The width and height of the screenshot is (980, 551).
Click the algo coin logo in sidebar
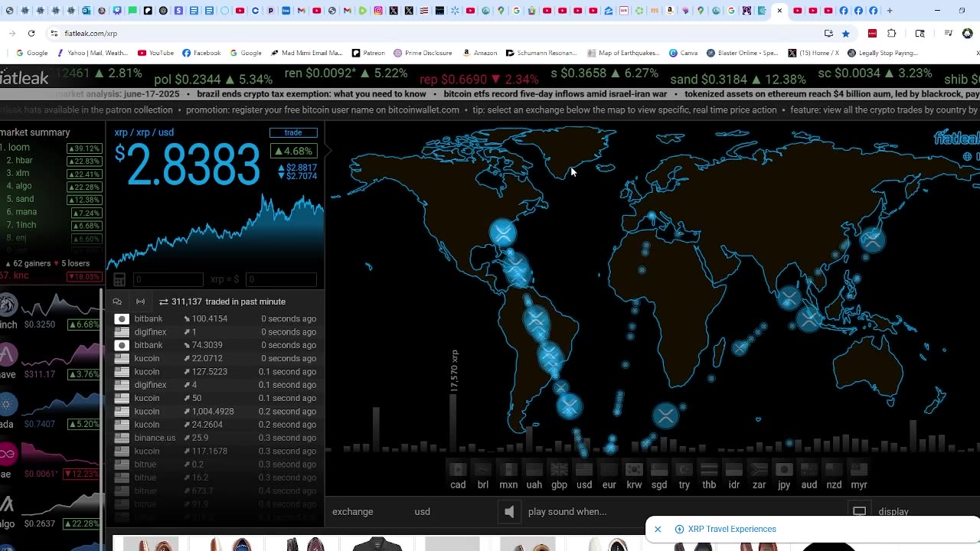click(7, 504)
